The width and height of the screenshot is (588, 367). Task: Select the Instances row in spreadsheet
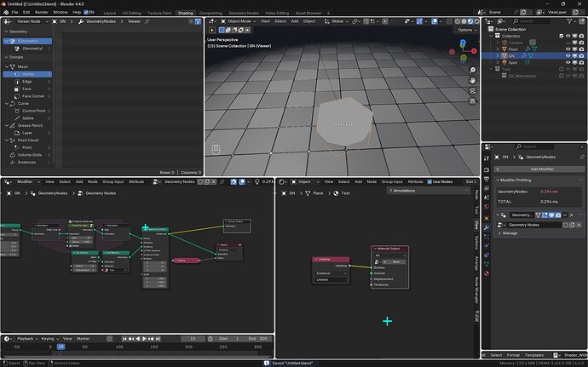point(28,163)
